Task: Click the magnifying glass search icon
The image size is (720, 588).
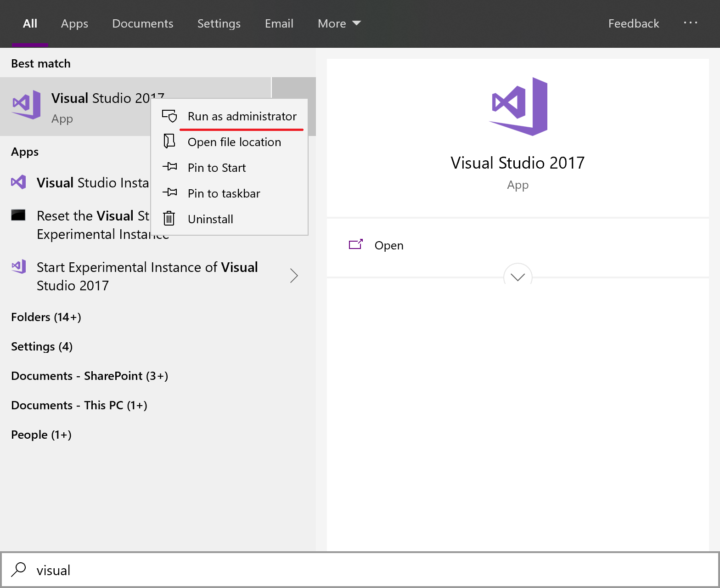Action: pyautogui.click(x=18, y=570)
